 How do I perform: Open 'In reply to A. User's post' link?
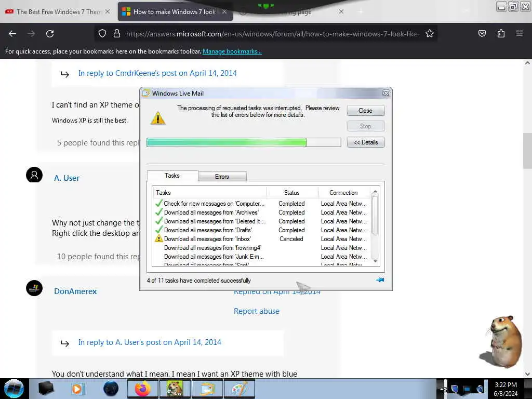coord(150,342)
